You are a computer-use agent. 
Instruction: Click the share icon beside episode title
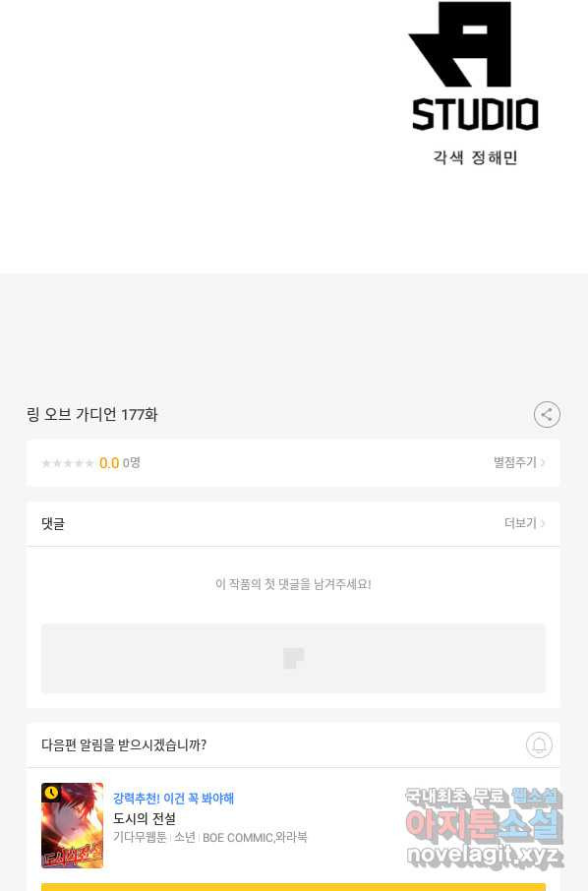point(547,414)
